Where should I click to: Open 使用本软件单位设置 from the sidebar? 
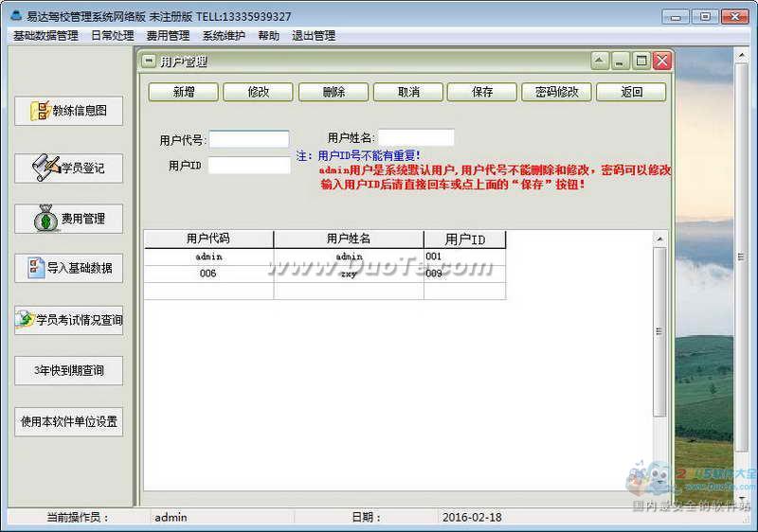click(x=69, y=421)
